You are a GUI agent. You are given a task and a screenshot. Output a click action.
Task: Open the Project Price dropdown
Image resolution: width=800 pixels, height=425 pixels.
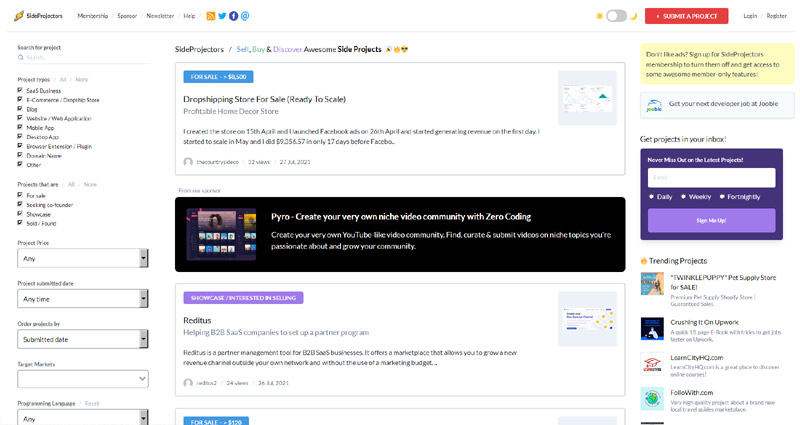(83, 258)
